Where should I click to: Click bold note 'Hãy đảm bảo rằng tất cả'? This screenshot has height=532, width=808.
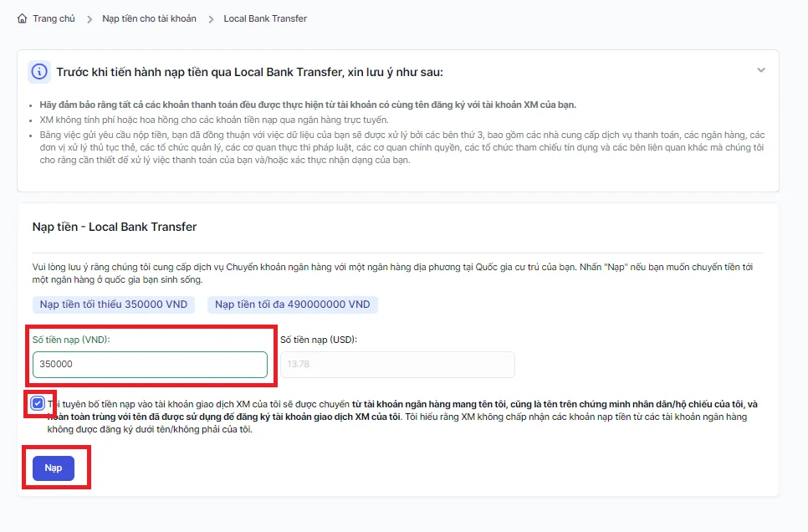coord(308,105)
